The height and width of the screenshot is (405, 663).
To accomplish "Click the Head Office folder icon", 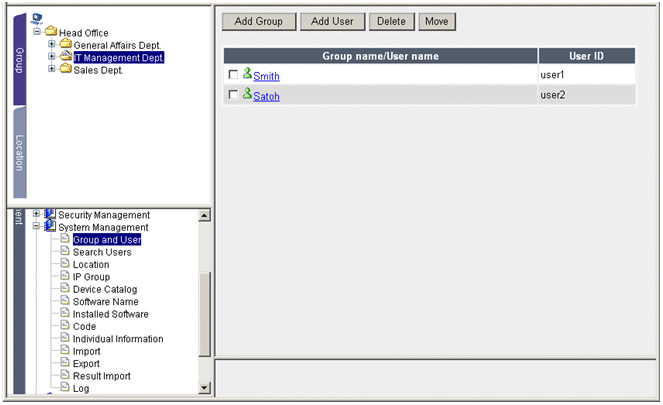I will click(x=51, y=31).
